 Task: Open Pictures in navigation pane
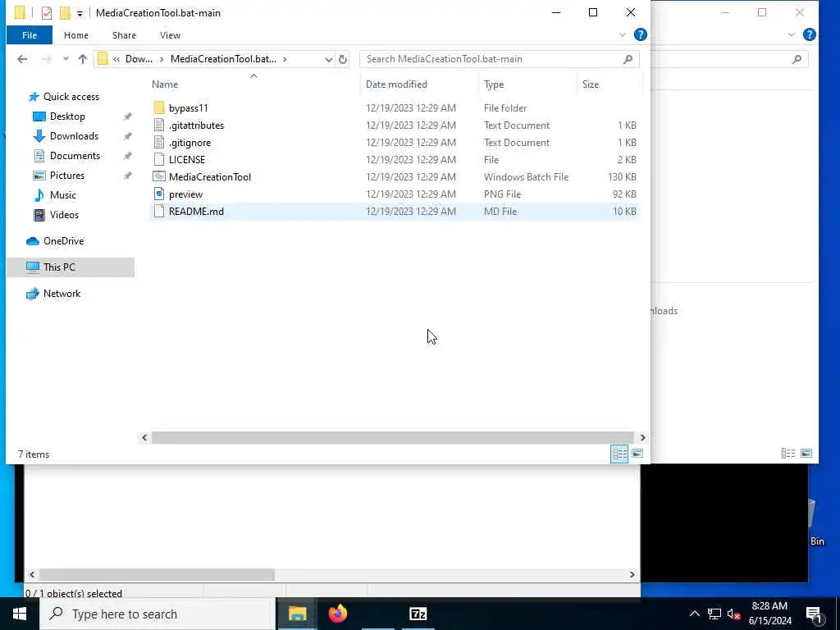coord(67,176)
